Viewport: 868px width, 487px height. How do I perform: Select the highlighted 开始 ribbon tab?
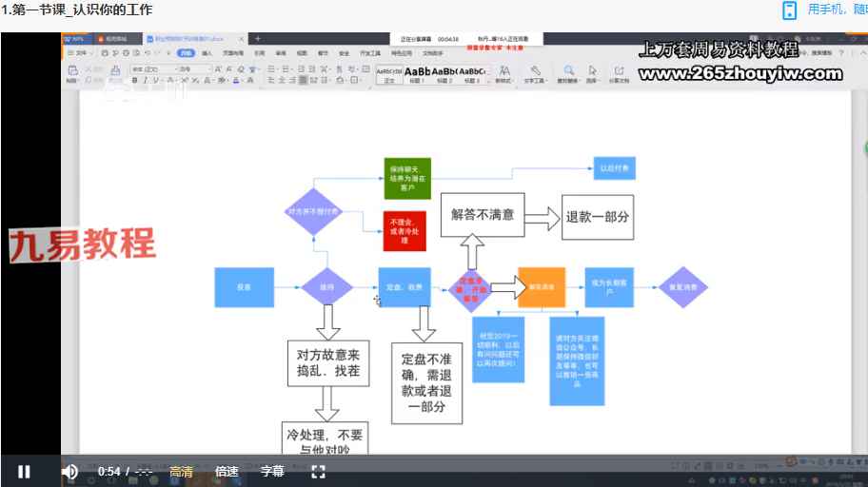tap(186, 54)
